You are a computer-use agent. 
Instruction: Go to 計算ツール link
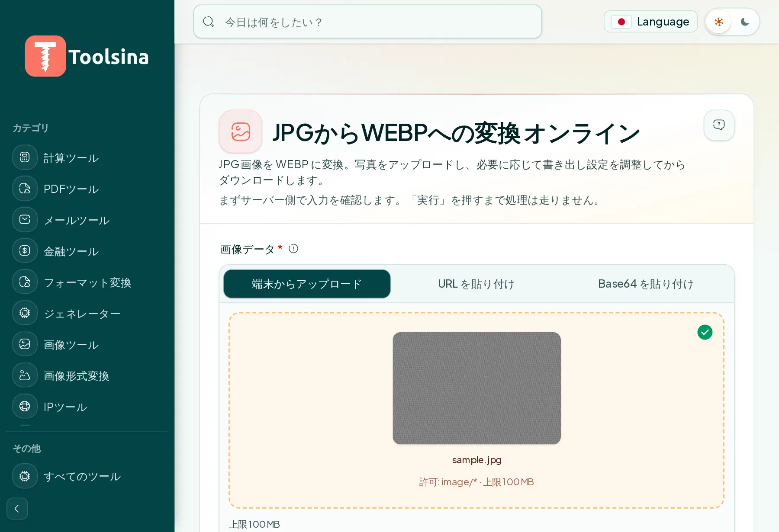(71, 158)
